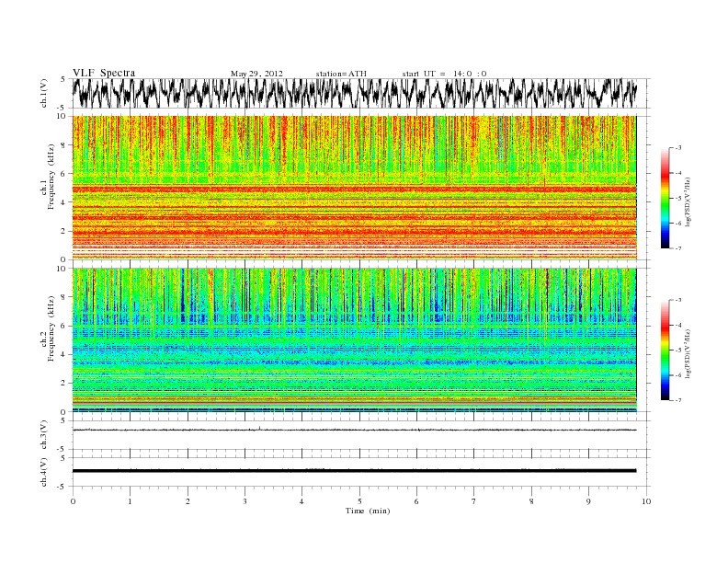Image resolution: width=728 pixels, height=563 pixels.
Task: Click the time axis tick label "5"
Action: coord(359,501)
